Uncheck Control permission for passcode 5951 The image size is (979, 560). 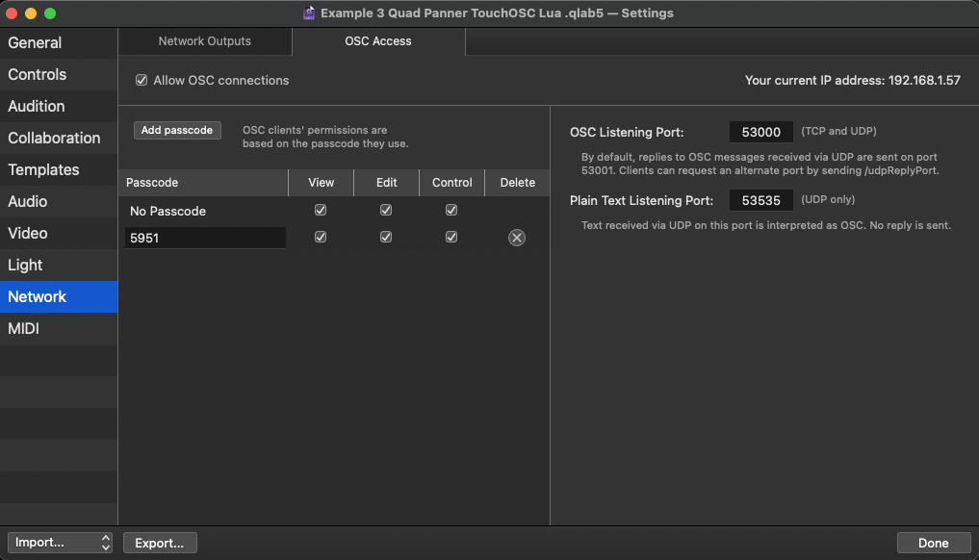451,237
